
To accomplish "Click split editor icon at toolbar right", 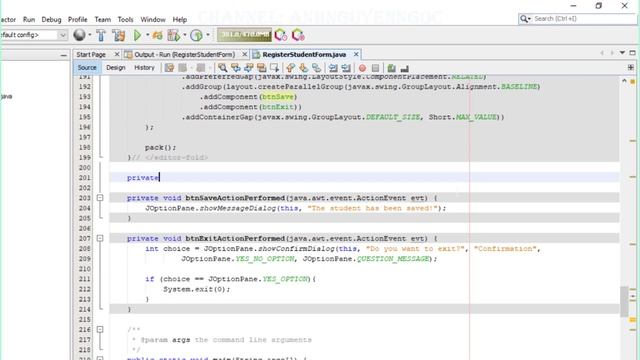I will [x=631, y=67].
